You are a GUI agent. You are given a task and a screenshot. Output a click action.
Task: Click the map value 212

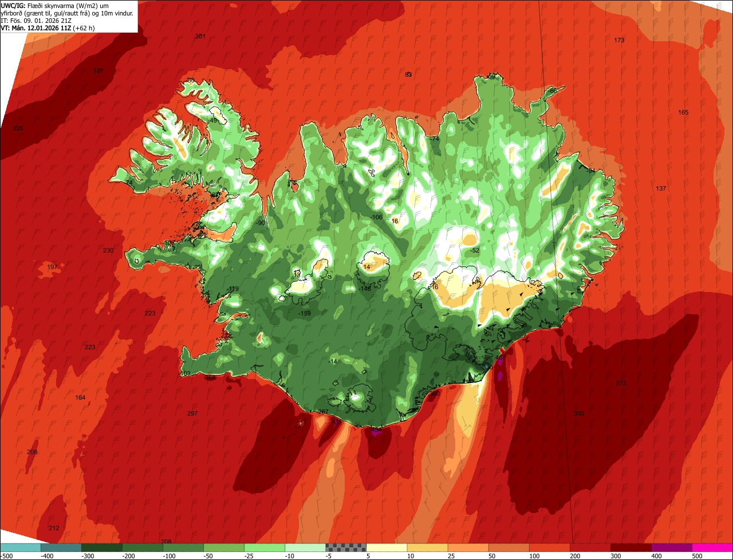coord(54,528)
